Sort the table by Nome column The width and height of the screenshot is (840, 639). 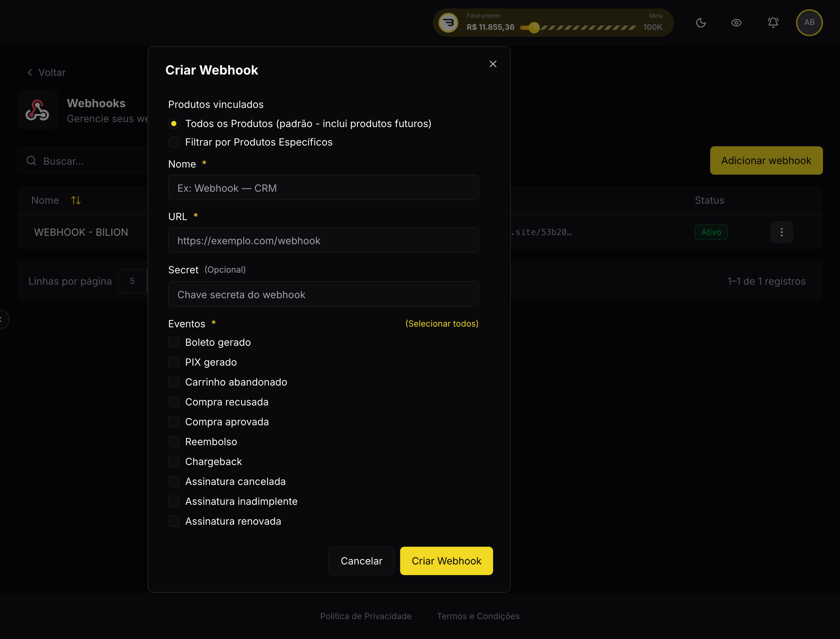pyautogui.click(x=76, y=200)
